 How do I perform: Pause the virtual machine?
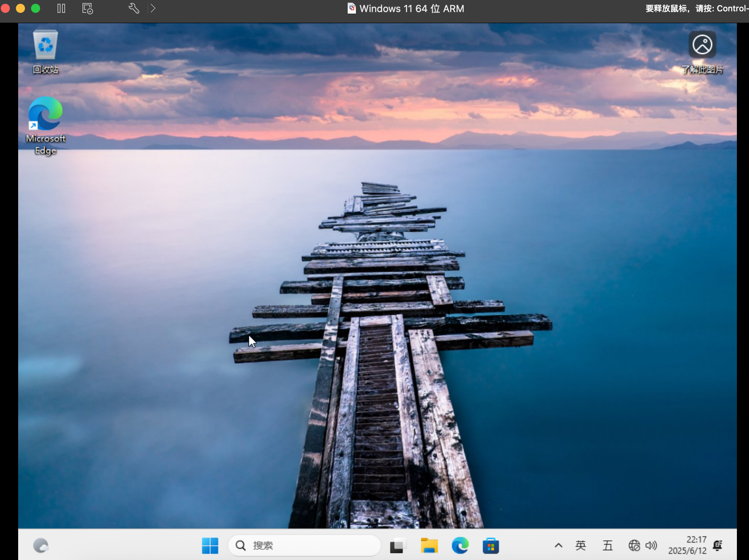(61, 8)
